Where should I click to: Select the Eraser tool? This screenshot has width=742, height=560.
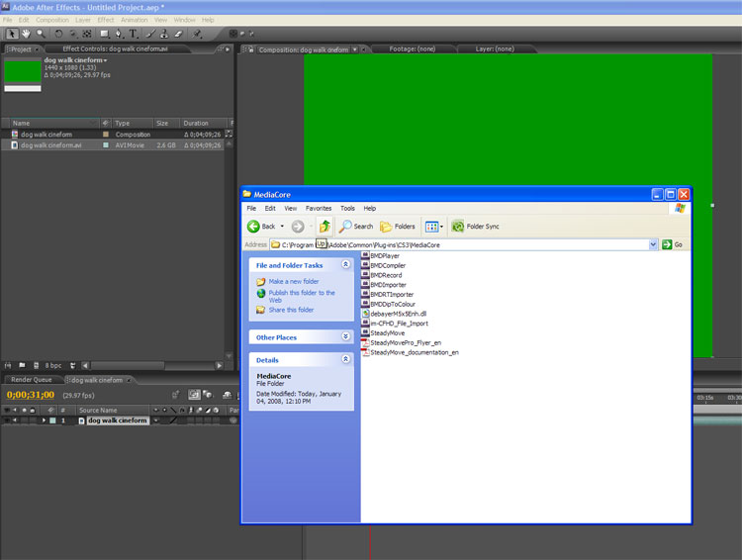pos(179,33)
